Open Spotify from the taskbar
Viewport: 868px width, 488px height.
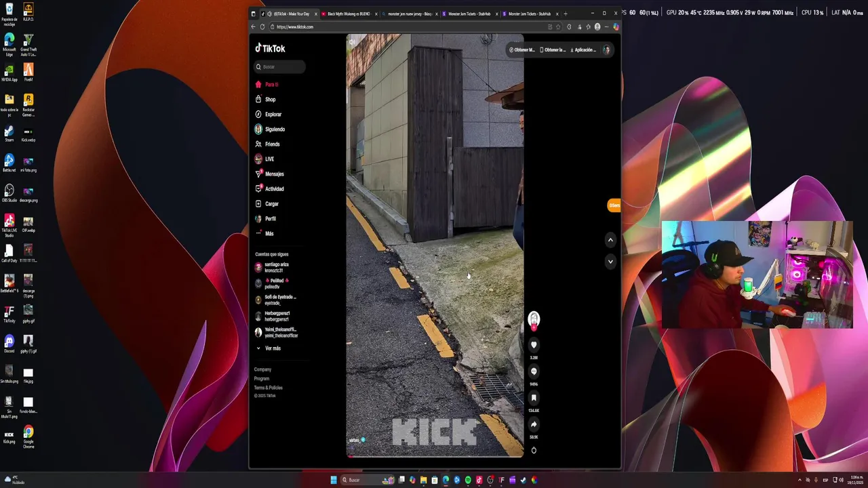click(x=468, y=480)
